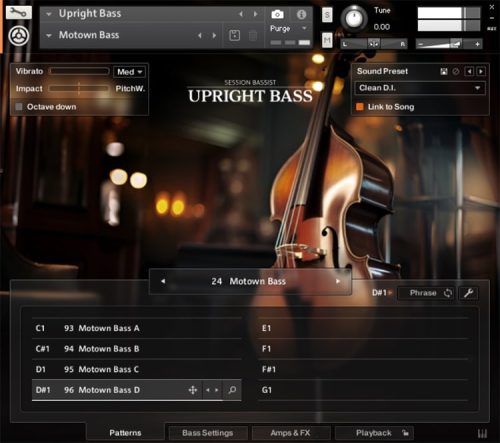Open pattern settings wrench beside Phrase
This screenshot has height=443, width=500.
pyautogui.click(x=468, y=293)
